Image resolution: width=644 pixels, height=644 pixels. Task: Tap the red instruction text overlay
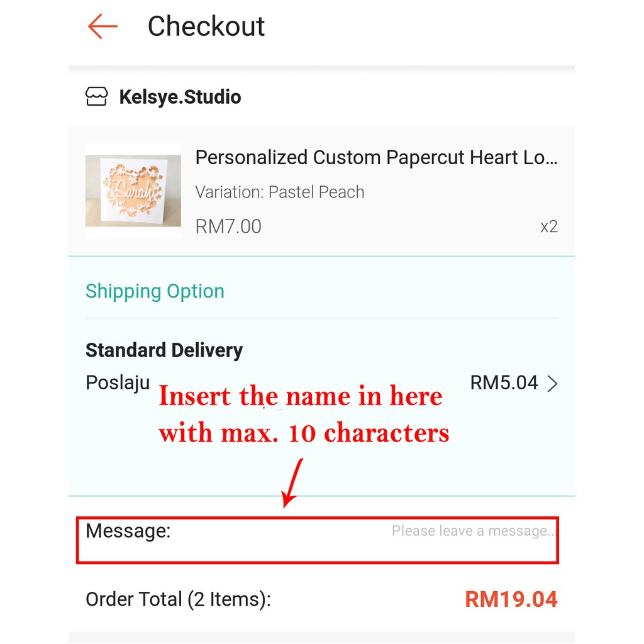coord(304,414)
